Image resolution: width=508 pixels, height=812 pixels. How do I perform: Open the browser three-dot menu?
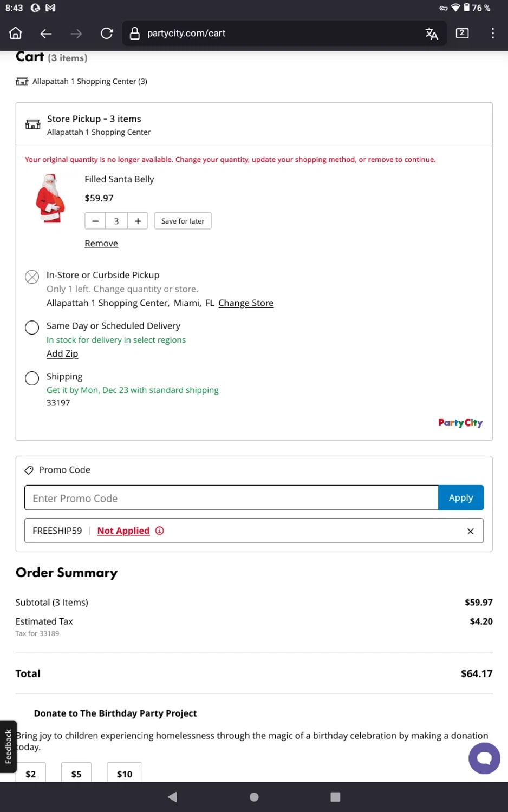pos(492,34)
